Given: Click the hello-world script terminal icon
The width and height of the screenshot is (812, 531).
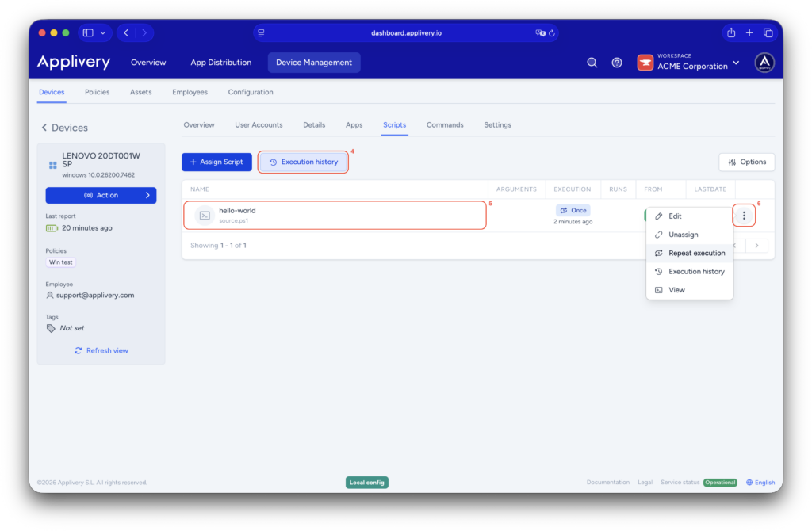Looking at the screenshot, I should click(204, 215).
